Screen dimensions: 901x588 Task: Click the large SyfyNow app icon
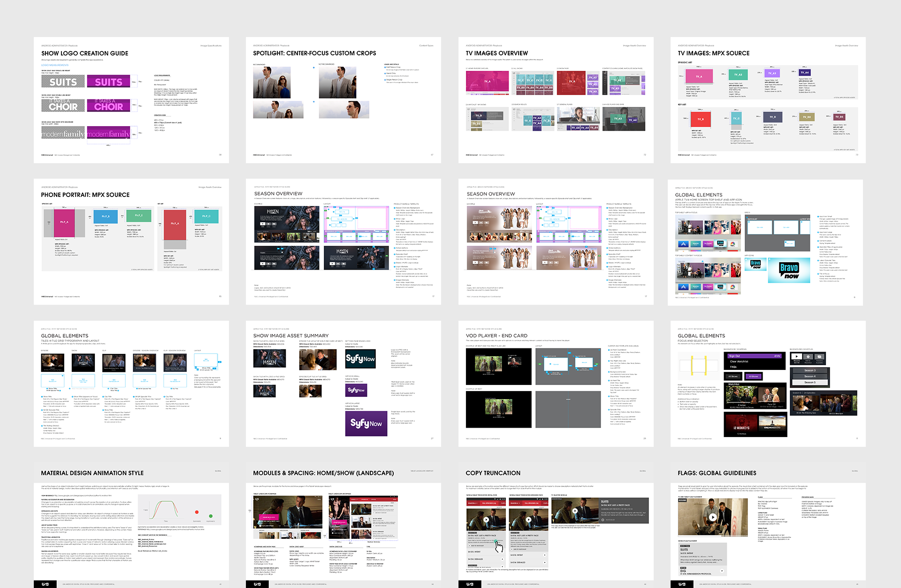tap(366, 423)
